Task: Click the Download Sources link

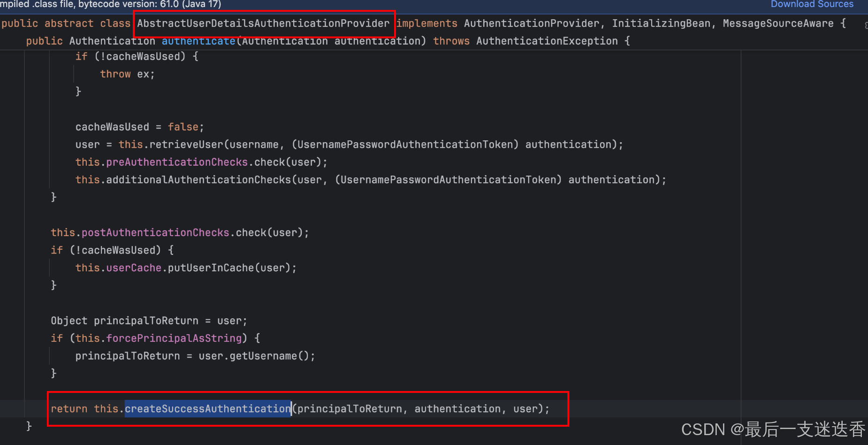Action: pos(812,4)
